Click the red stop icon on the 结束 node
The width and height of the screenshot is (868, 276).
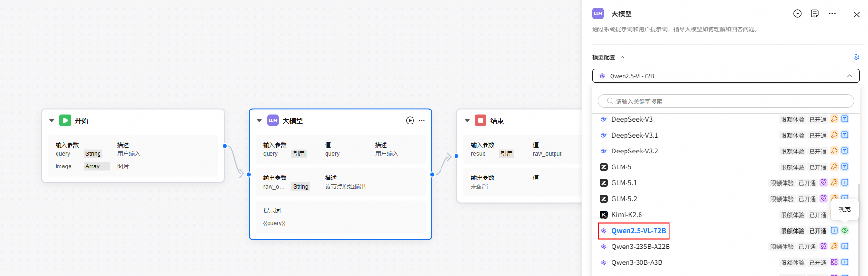481,120
